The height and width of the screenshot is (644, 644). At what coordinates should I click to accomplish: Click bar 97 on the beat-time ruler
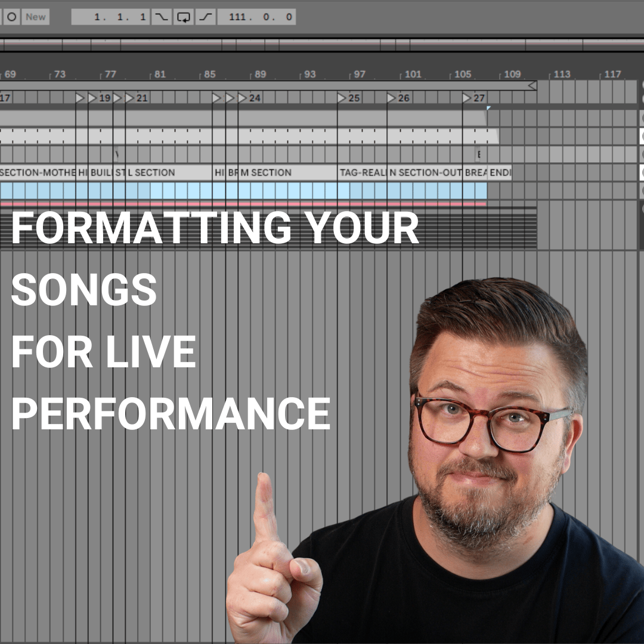[x=360, y=75]
